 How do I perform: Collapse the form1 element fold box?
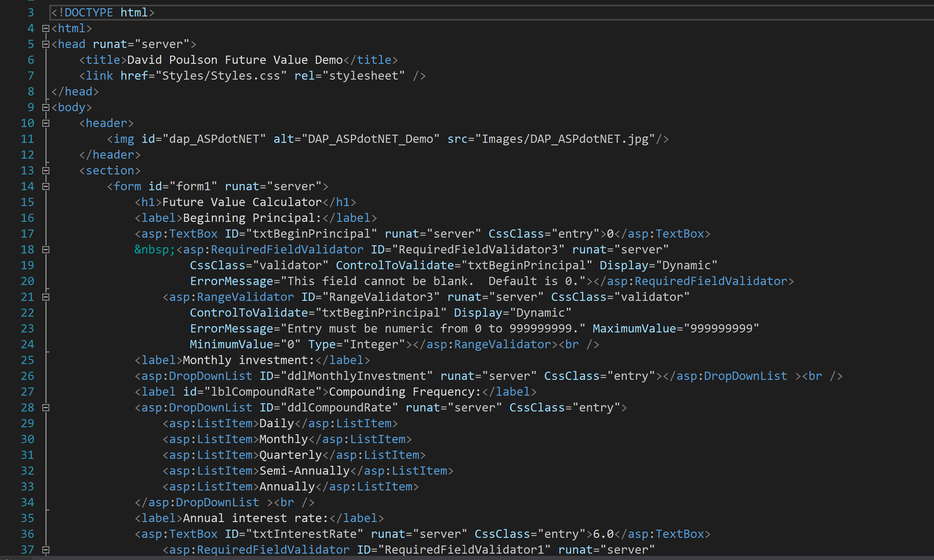coord(46,186)
